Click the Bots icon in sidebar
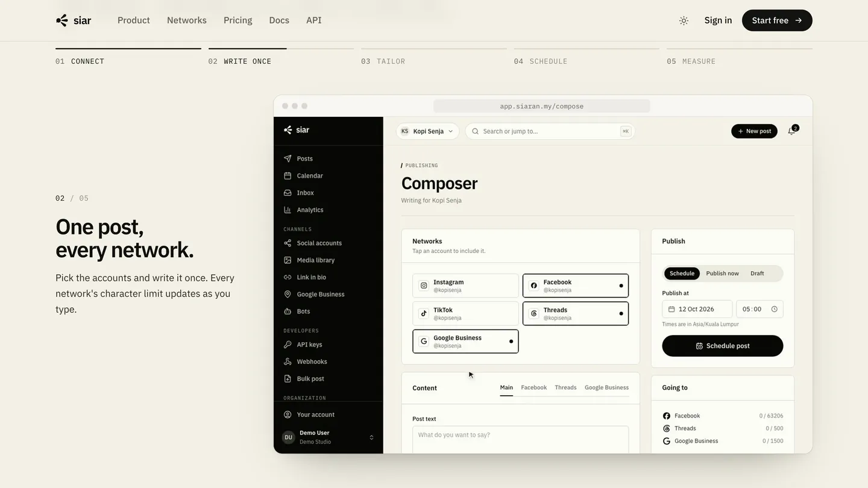The width and height of the screenshot is (868, 488). [x=288, y=311]
